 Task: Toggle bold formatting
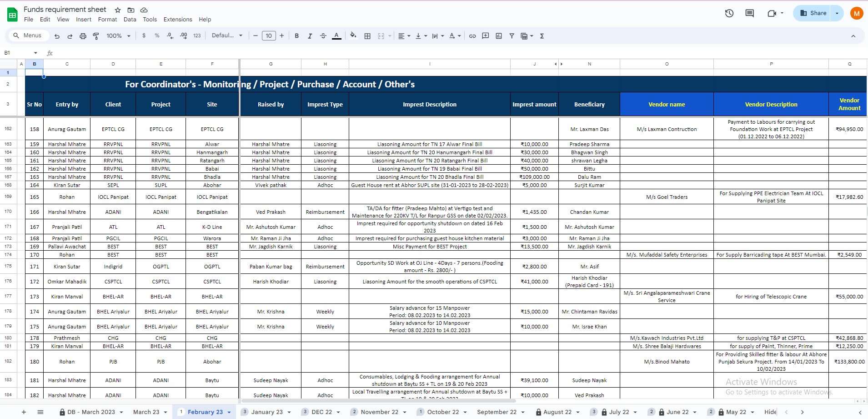coord(297,36)
